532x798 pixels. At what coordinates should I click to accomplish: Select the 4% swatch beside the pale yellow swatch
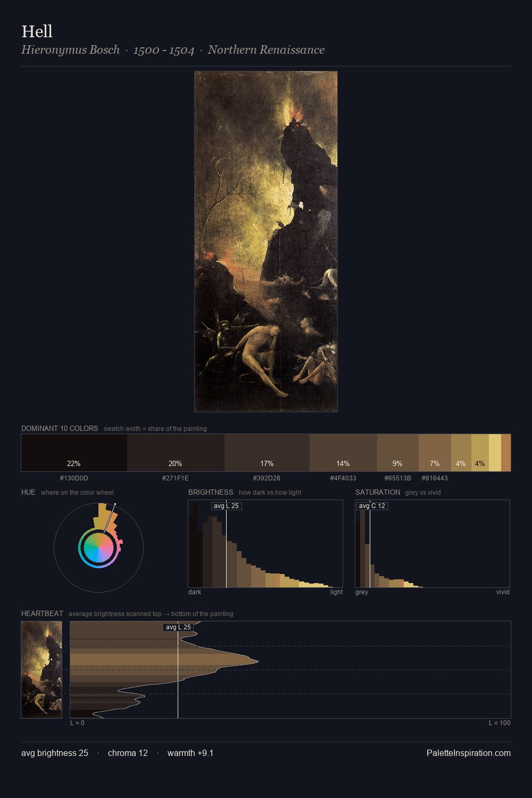tap(480, 453)
